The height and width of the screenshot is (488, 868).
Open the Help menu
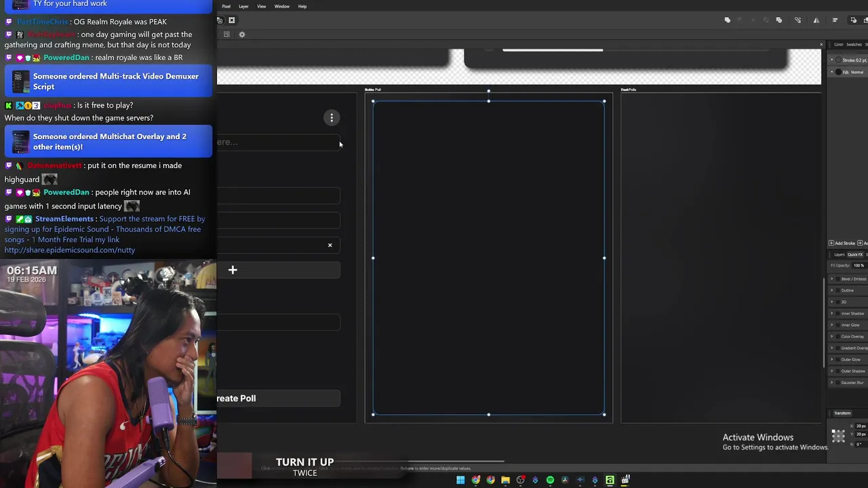pos(302,7)
